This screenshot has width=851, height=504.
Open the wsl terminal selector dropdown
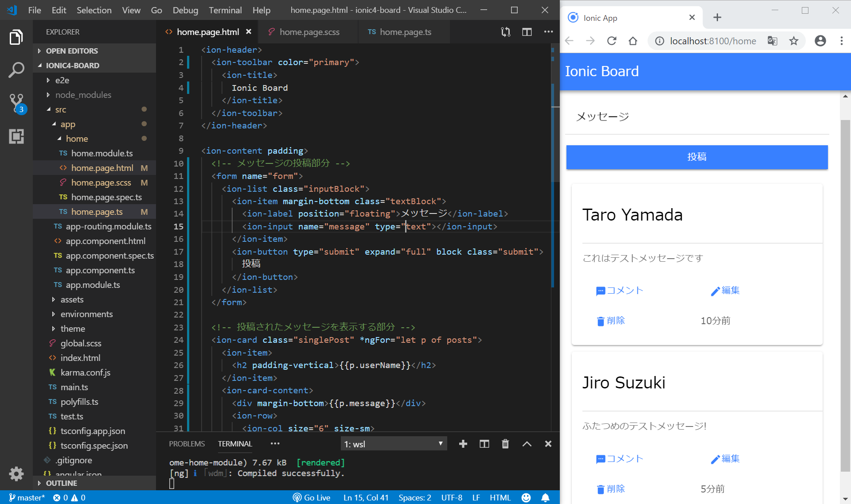pyautogui.click(x=394, y=444)
